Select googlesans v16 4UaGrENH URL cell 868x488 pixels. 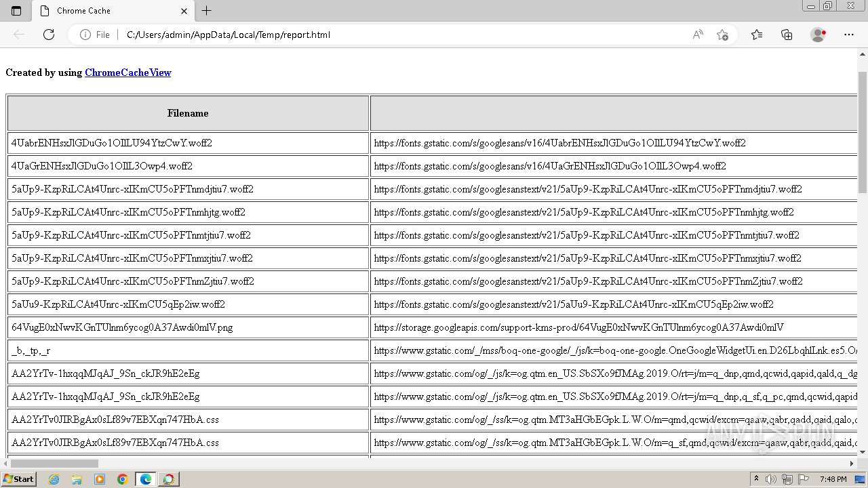(x=614, y=166)
